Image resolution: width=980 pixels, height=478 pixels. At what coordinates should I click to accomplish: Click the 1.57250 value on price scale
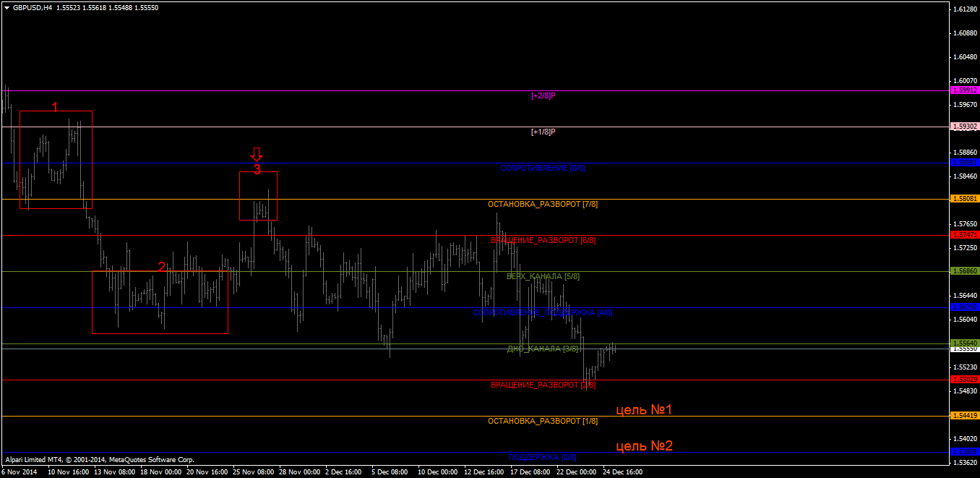tap(966, 248)
